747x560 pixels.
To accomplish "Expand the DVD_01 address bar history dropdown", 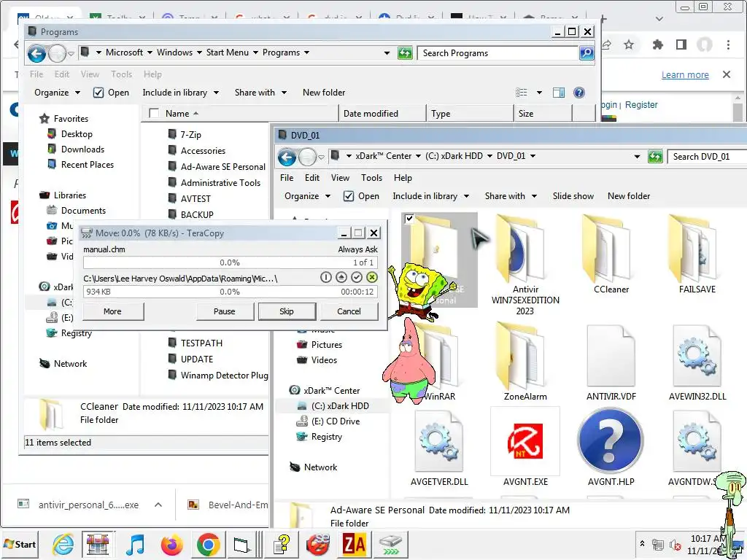I will [637, 157].
